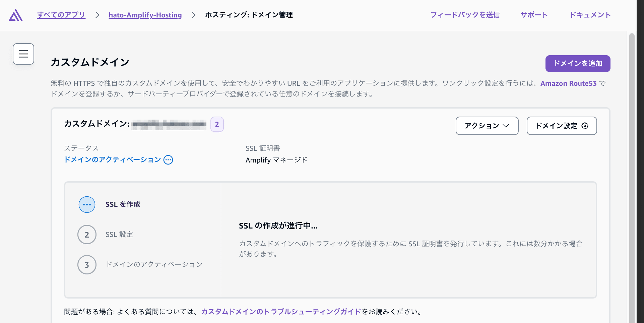
Task: Click the SSL 設定 step label
Action: 119,235
